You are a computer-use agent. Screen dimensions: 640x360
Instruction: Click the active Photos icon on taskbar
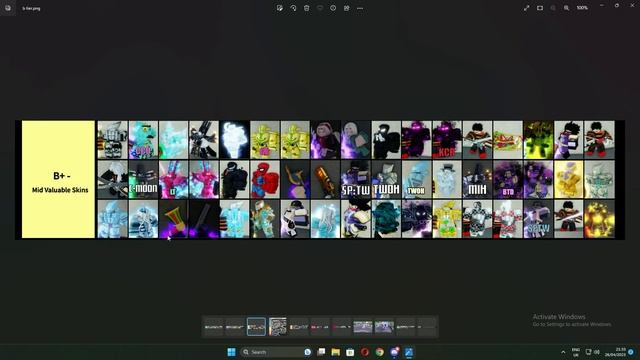pos(409,352)
